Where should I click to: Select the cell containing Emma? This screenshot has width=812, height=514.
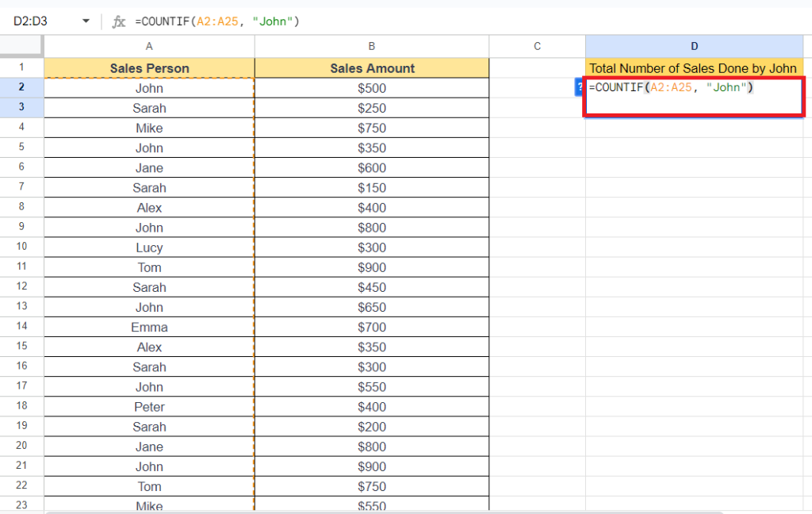tap(149, 327)
